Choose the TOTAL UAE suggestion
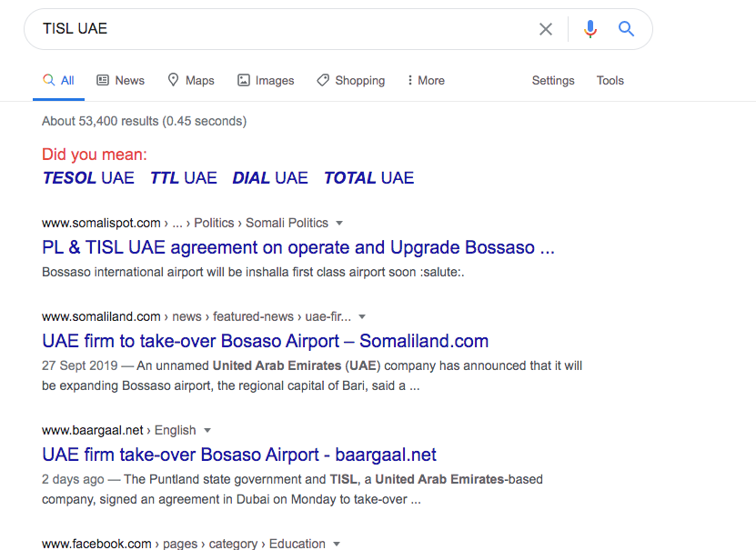 coord(368,177)
